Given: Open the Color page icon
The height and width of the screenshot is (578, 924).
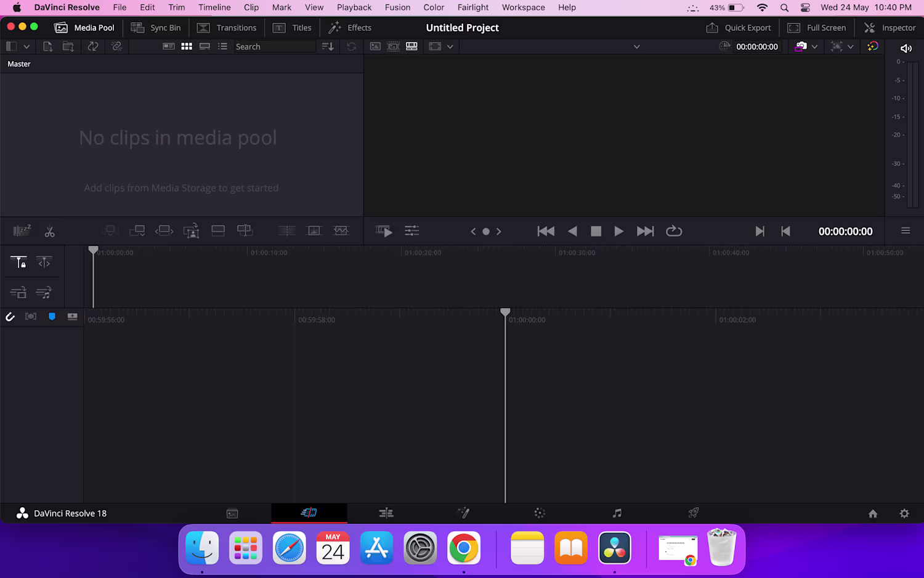Looking at the screenshot, I should pos(540,513).
